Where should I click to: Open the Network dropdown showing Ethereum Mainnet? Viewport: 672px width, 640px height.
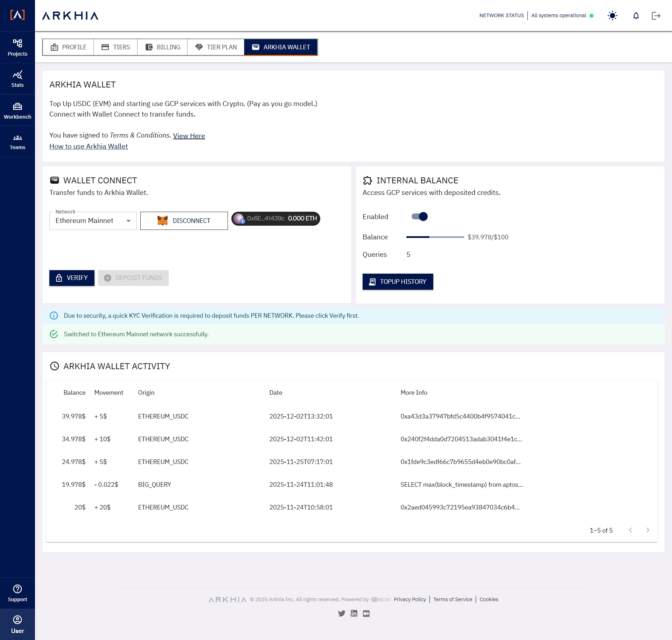[x=93, y=220]
